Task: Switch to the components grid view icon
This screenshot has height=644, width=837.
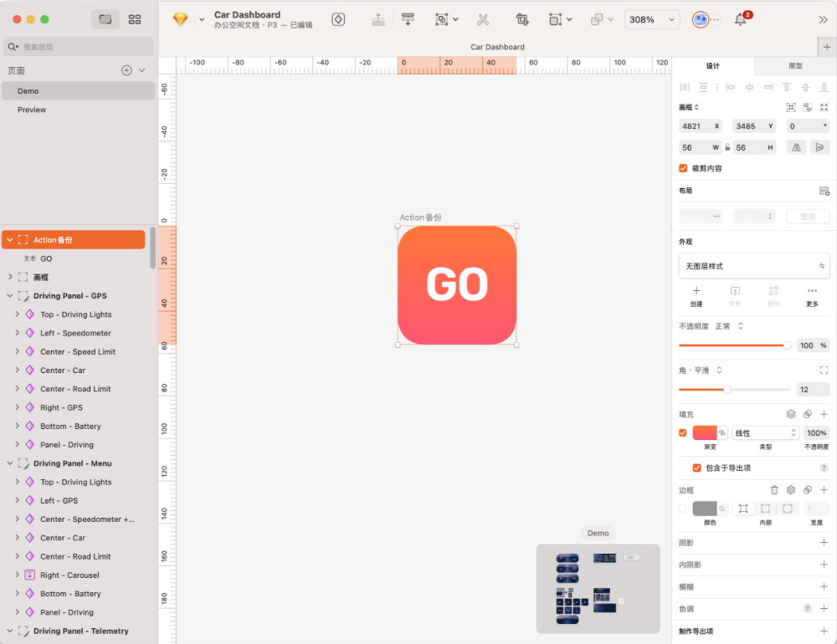Action: click(x=135, y=19)
